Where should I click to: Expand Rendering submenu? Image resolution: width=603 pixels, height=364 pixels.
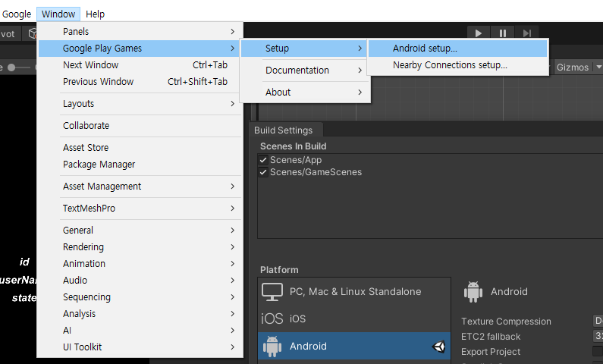140,247
